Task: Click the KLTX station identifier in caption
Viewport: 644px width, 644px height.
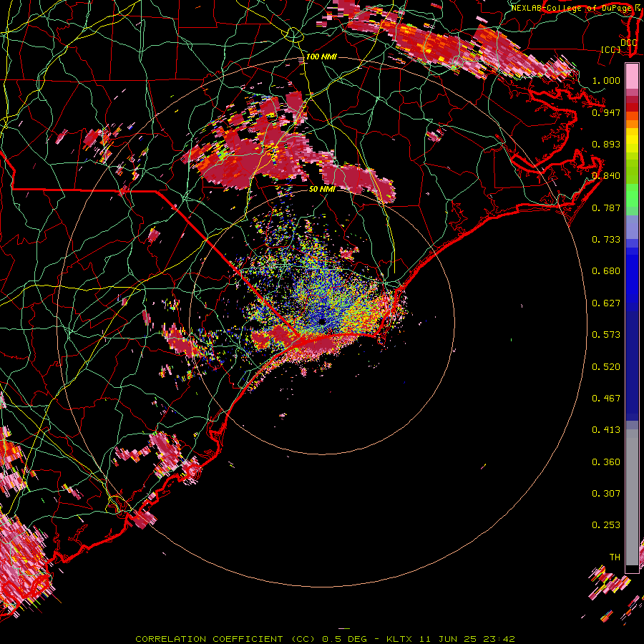Action: [x=399, y=639]
